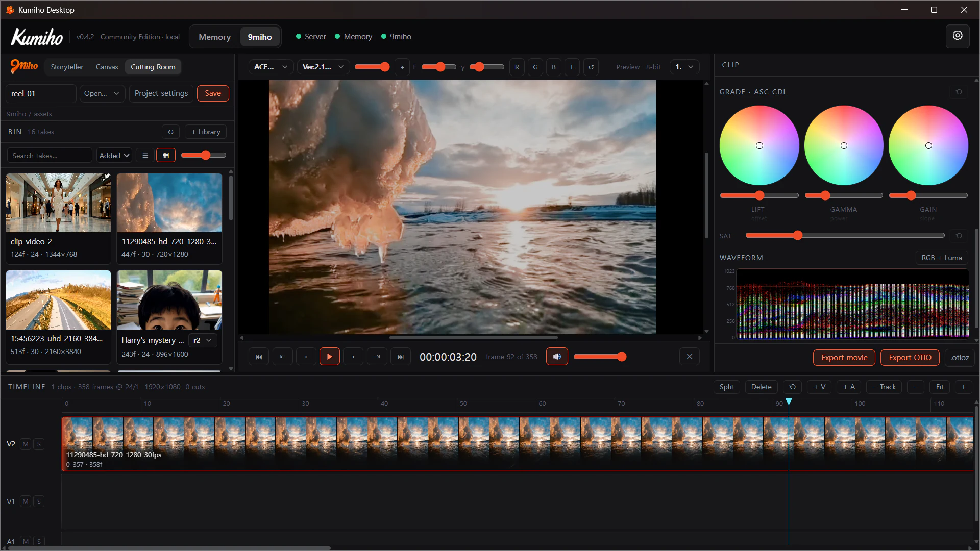
Task: Go to clip start marker
Action: 282,357
